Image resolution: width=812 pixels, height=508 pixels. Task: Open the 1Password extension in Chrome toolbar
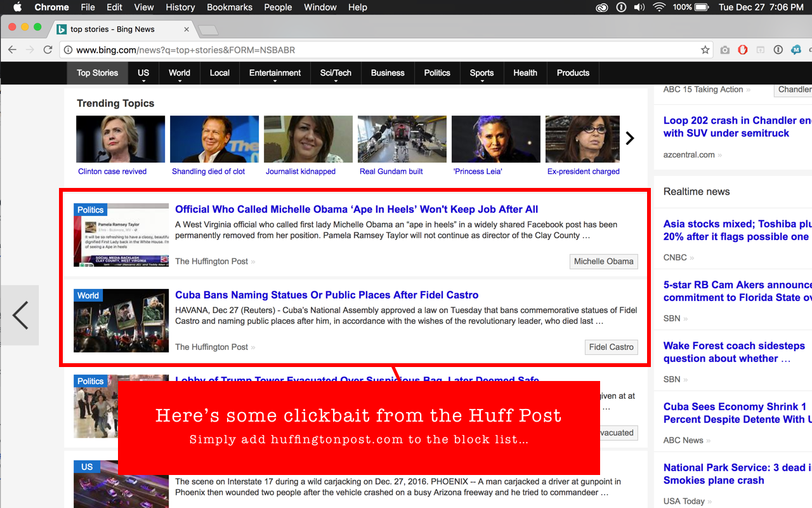[x=778, y=50]
